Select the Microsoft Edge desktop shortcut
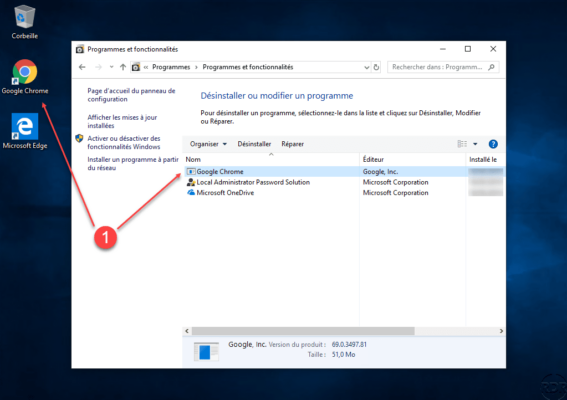 [25, 131]
